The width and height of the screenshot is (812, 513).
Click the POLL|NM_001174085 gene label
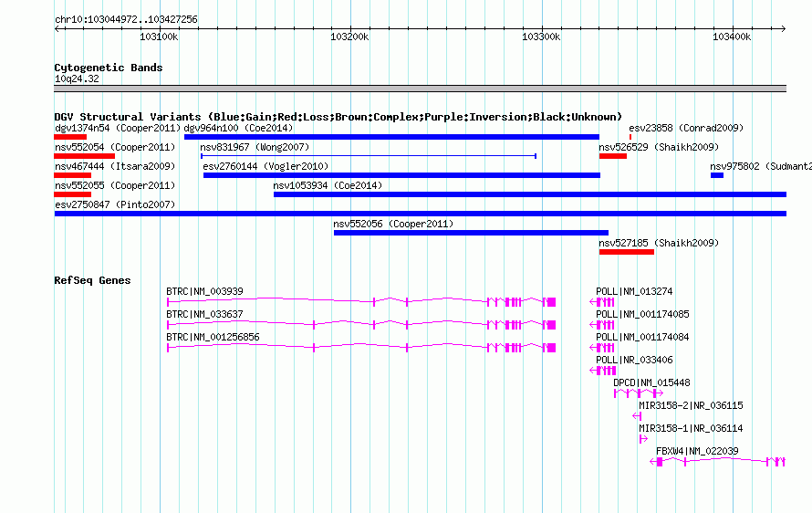click(642, 314)
